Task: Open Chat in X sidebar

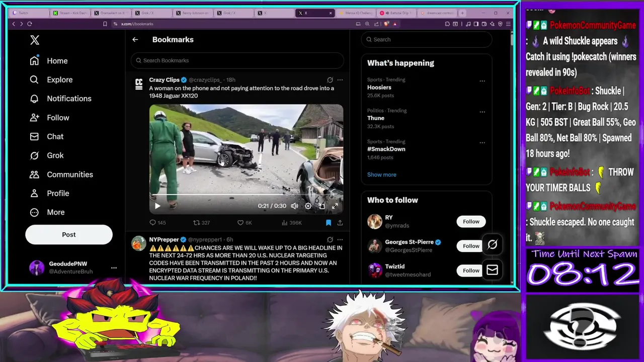Action: point(47,136)
